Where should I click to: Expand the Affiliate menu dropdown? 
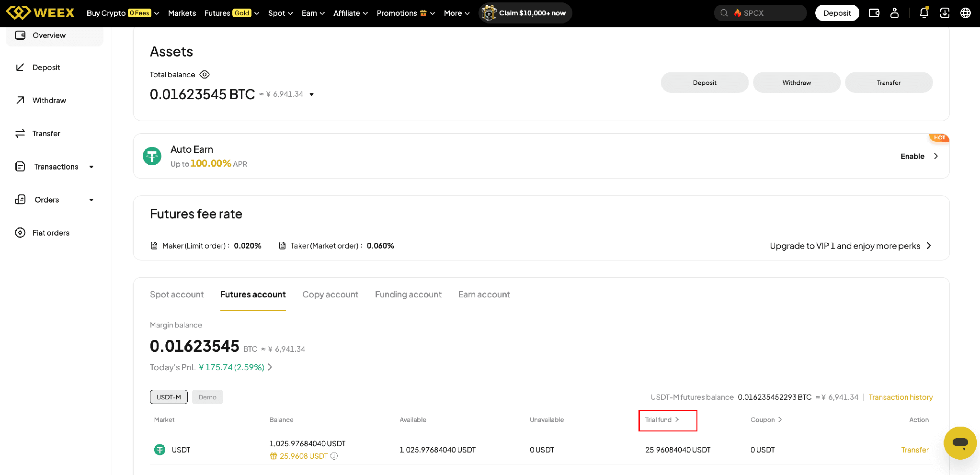click(351, 13)
